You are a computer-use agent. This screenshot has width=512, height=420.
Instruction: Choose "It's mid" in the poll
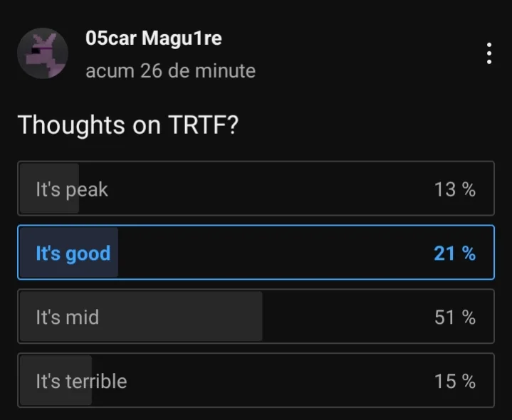(x=256, y=316)
